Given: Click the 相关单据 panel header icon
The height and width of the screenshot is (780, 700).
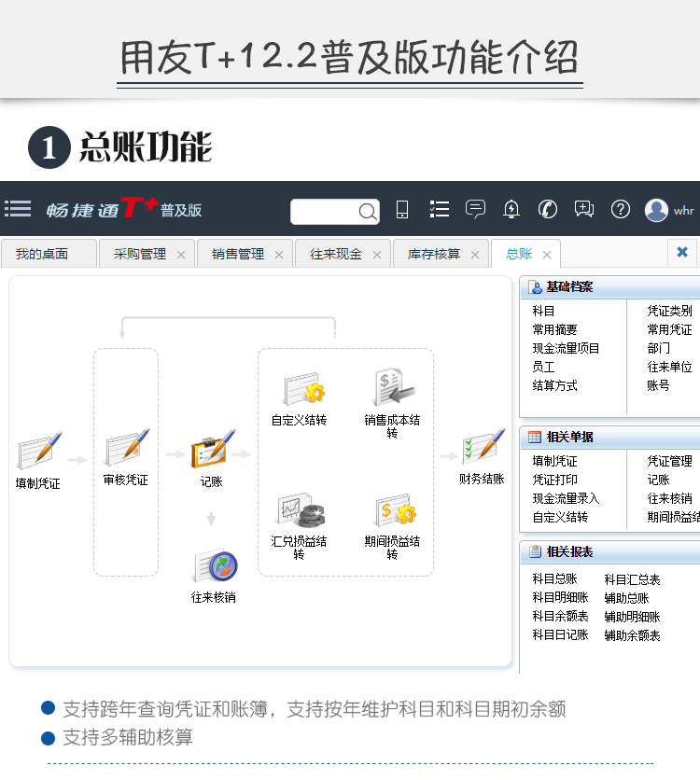Looking at the screenshot, I should (534, 438).
